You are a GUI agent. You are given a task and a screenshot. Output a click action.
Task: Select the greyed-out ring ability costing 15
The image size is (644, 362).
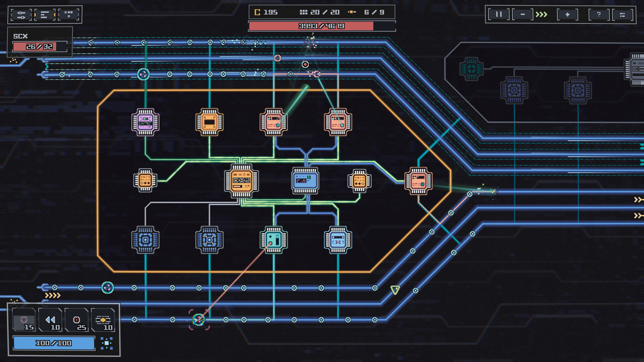(24, 320)
